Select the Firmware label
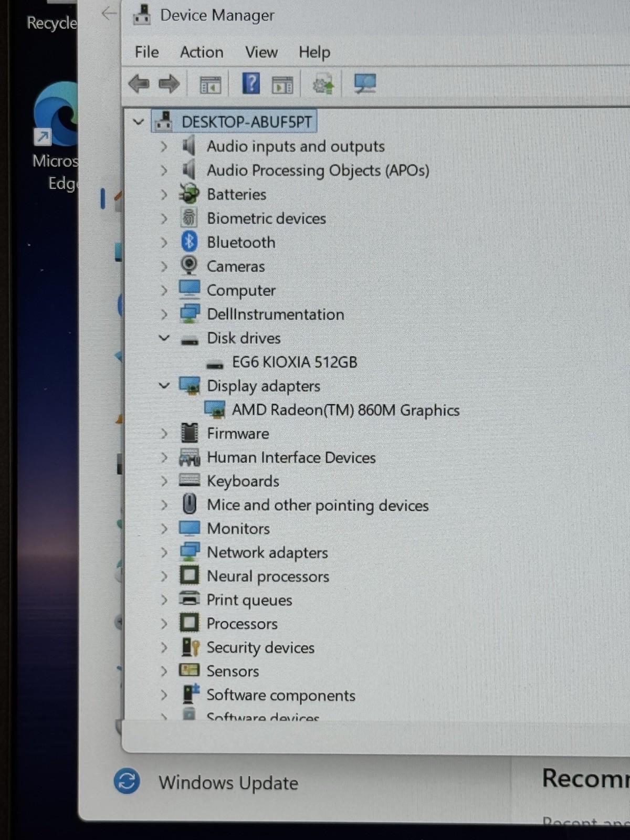This screenshot has width=630, height=840. click(238, 433)
